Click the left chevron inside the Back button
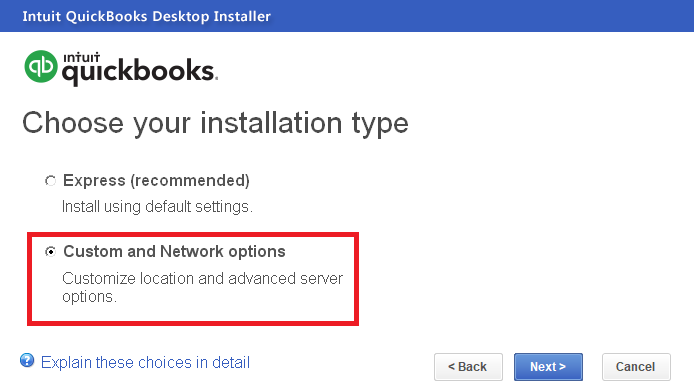 (451, 367)
